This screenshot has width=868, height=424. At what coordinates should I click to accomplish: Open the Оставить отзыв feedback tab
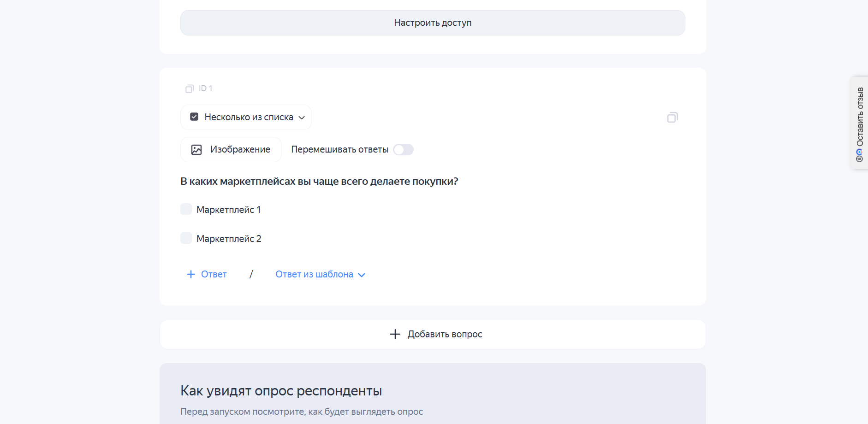click(859, 123)
